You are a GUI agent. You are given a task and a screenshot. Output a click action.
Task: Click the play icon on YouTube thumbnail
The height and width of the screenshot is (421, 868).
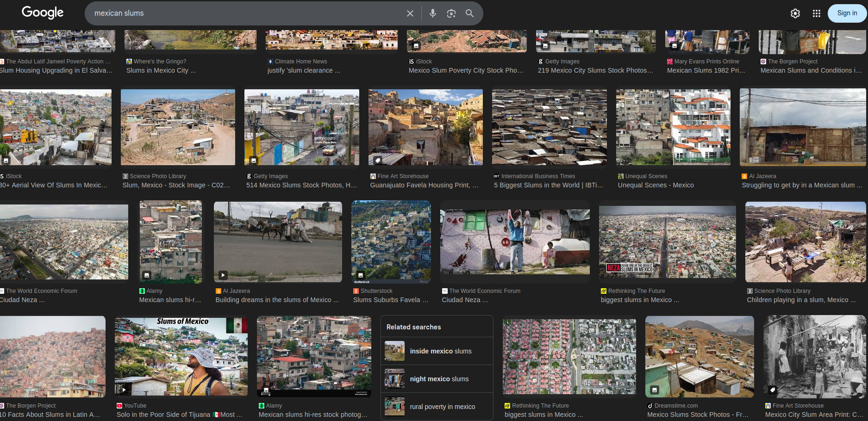tap(124, 390)
